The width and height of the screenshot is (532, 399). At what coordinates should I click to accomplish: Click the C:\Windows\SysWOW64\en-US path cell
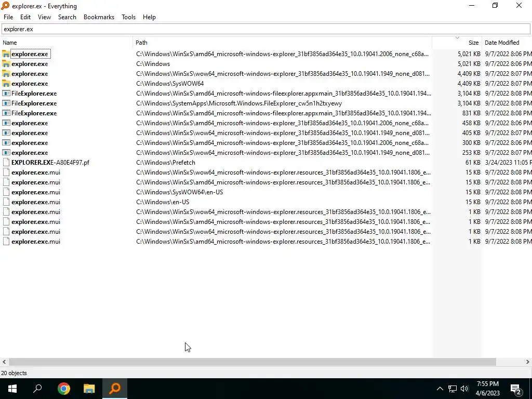pos(179,192)
